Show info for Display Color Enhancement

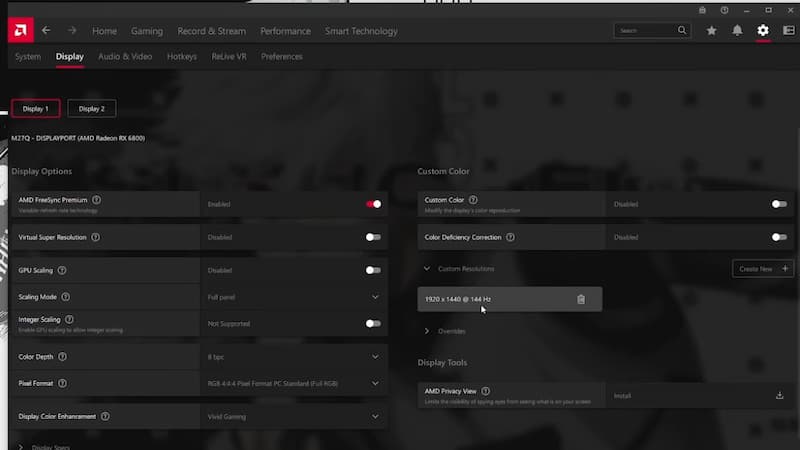point(105,416)
